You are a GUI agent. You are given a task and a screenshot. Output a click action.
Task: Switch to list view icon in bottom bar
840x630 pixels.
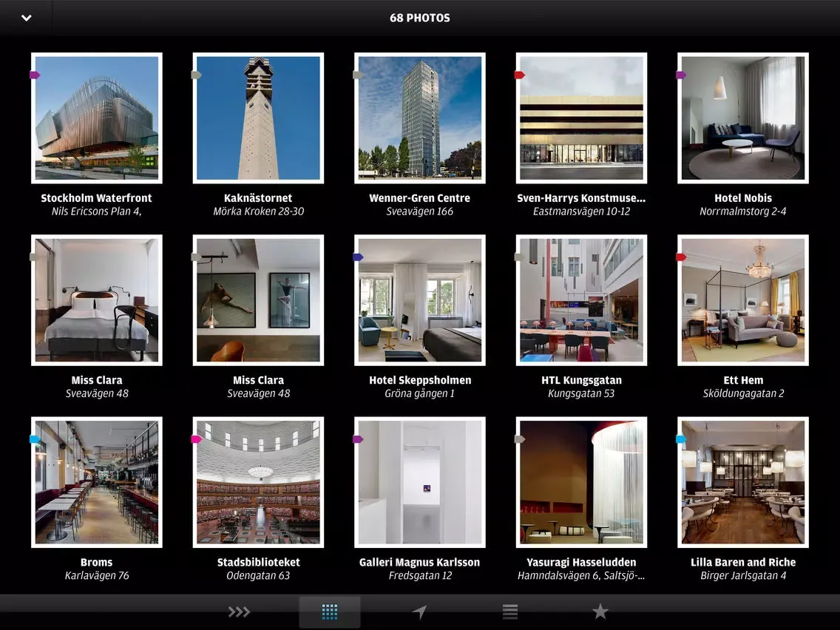point(510,612)
